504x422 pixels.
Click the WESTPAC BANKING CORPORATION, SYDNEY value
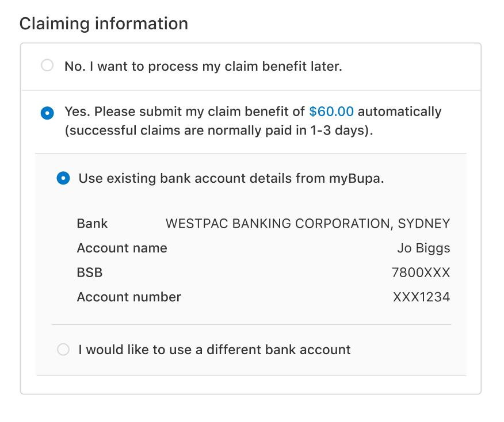[308, 224]
